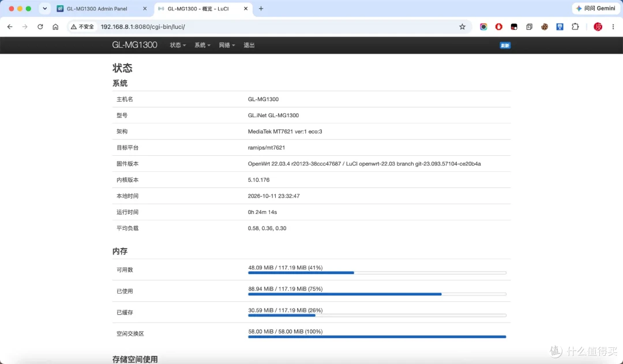Click the 58.00 MiB / 58.00 MiB (100%) text
The height and width of the screenshot is (364, 623).
(x=286, y=332)
